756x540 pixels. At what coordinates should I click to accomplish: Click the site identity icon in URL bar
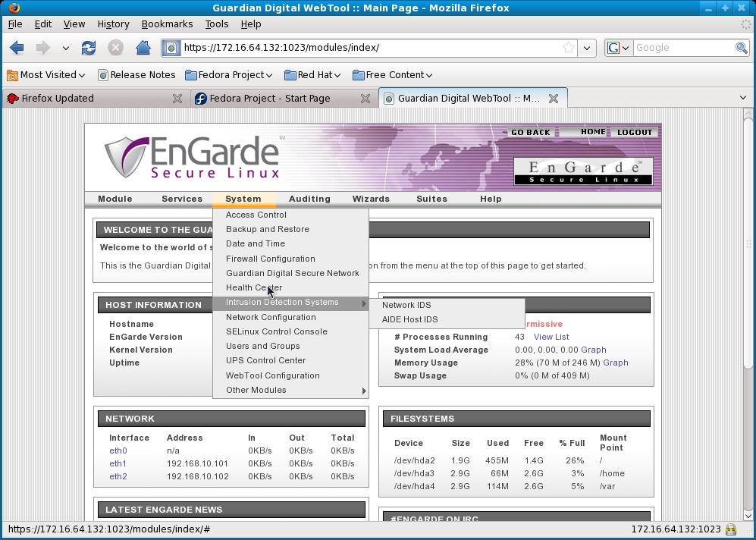(171, 48)
